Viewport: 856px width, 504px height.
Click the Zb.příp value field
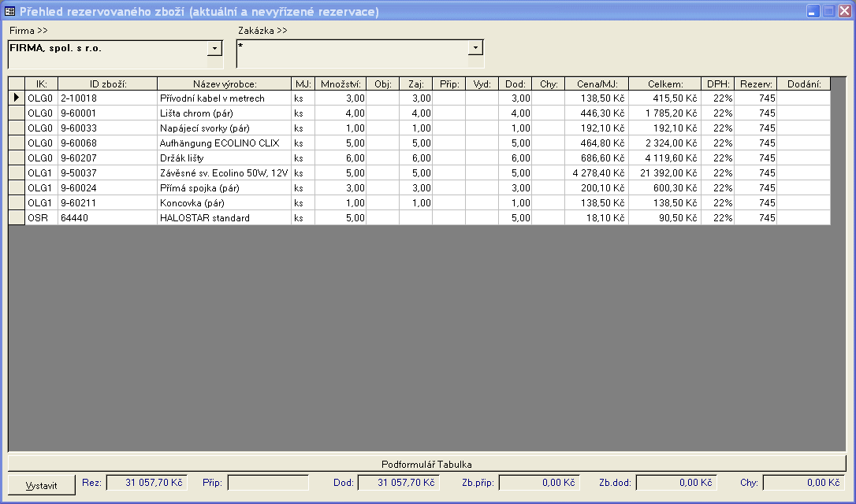pyautogui.click(x=539, y=483)
